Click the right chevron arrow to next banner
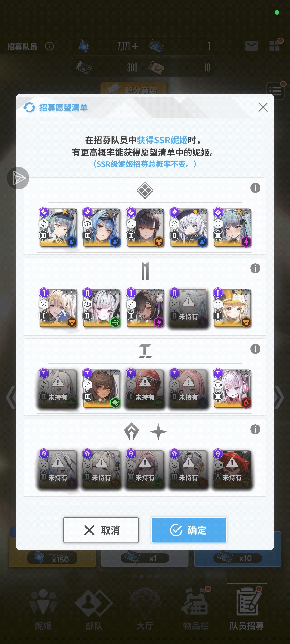290x644 pixels. tap(279, 397)
